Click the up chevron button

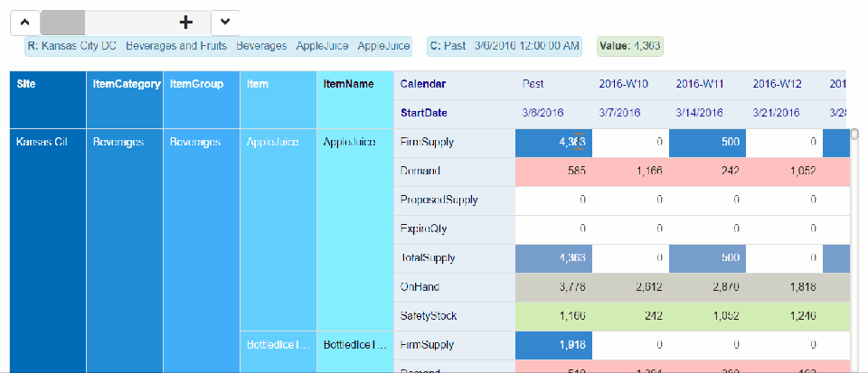pyautogui.click(x=24, y=21)
